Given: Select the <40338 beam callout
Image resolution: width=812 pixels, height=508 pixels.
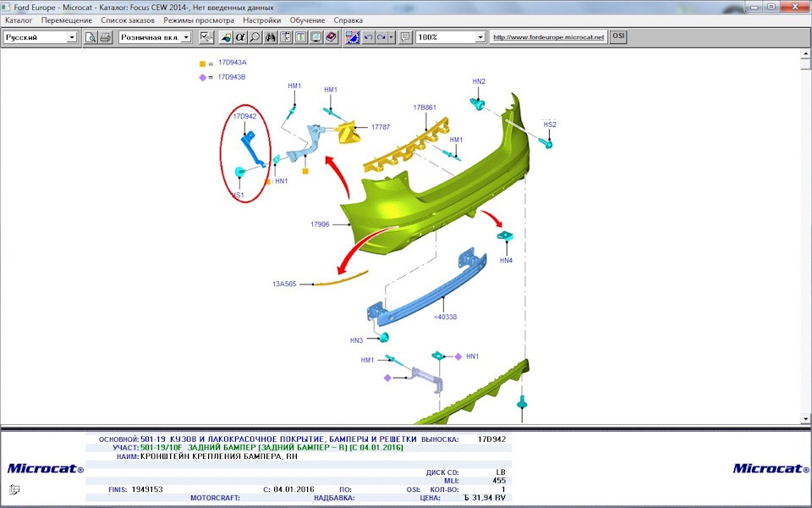Looking at the screenshot, I should tap(446, 317).
